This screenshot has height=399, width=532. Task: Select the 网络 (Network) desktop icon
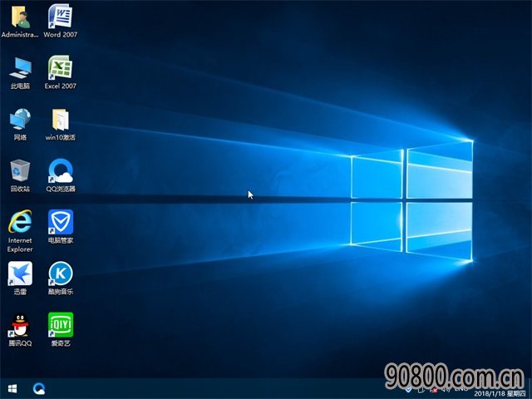tap(20, 124)
